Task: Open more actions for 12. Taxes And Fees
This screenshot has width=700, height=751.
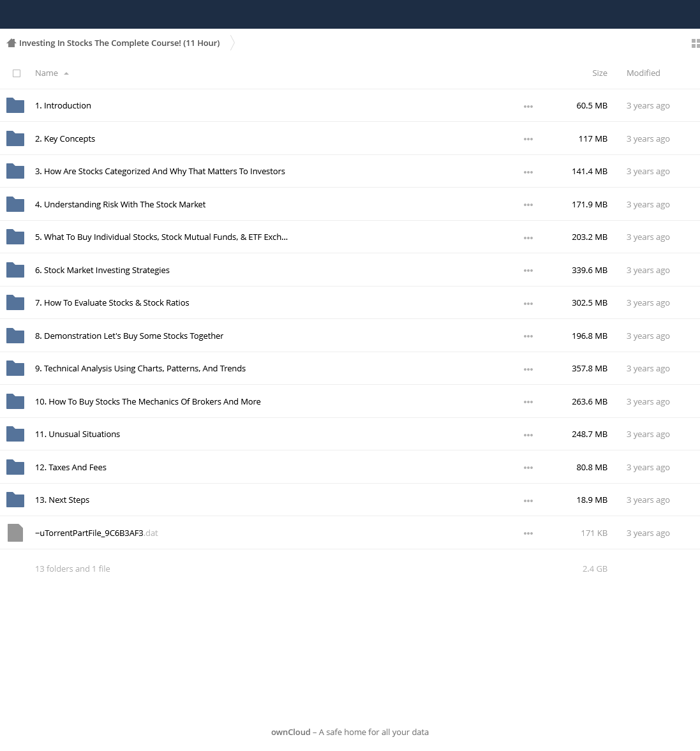Action: tap(528, 467)
